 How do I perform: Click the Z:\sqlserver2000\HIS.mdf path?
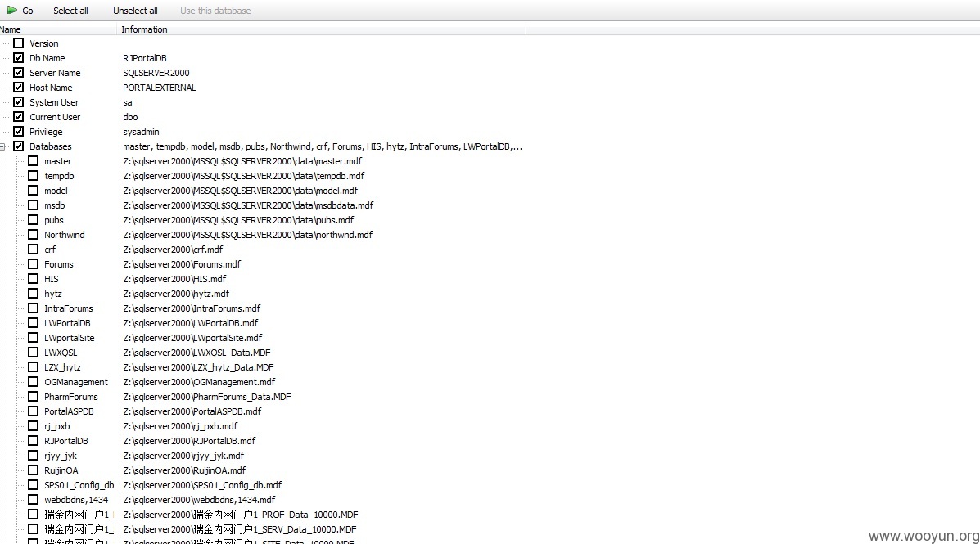tap(174, 279)
